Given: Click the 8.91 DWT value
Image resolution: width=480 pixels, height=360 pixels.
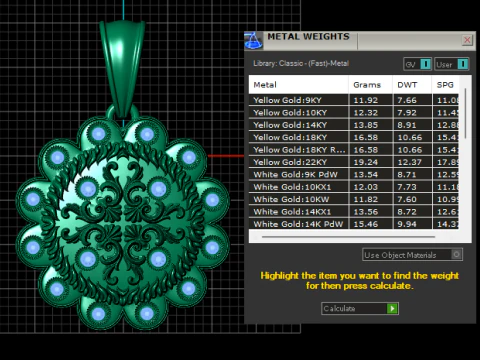Looking at the screenshot, I should point(407,125).
